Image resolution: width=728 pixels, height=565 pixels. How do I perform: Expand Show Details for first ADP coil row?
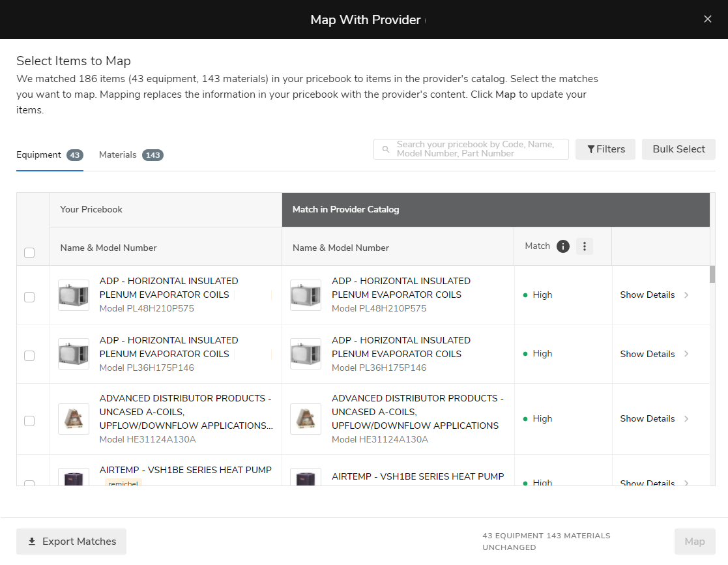(647, 295)
